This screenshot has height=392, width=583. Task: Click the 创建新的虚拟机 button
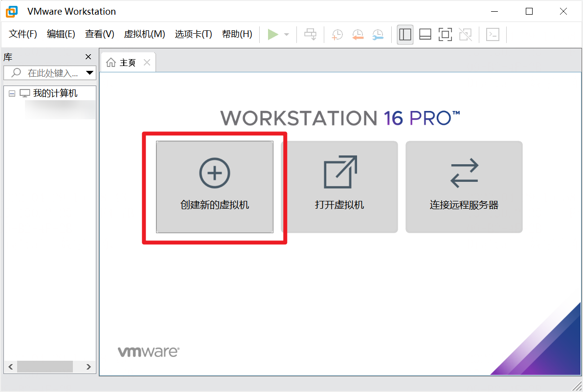point(215,187)
